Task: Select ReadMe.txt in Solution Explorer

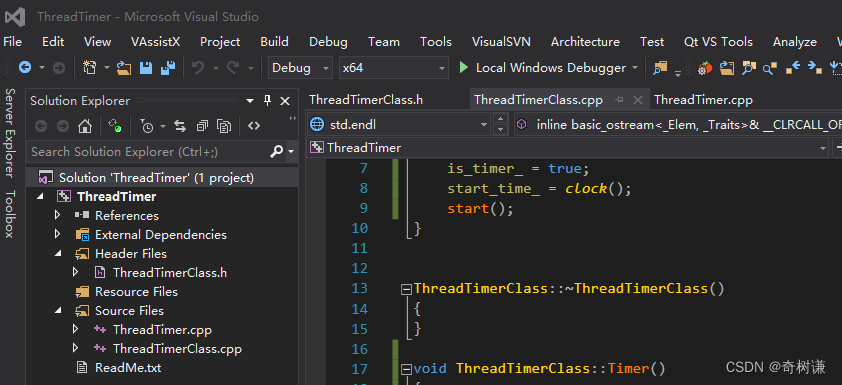Action: (128, 368)
